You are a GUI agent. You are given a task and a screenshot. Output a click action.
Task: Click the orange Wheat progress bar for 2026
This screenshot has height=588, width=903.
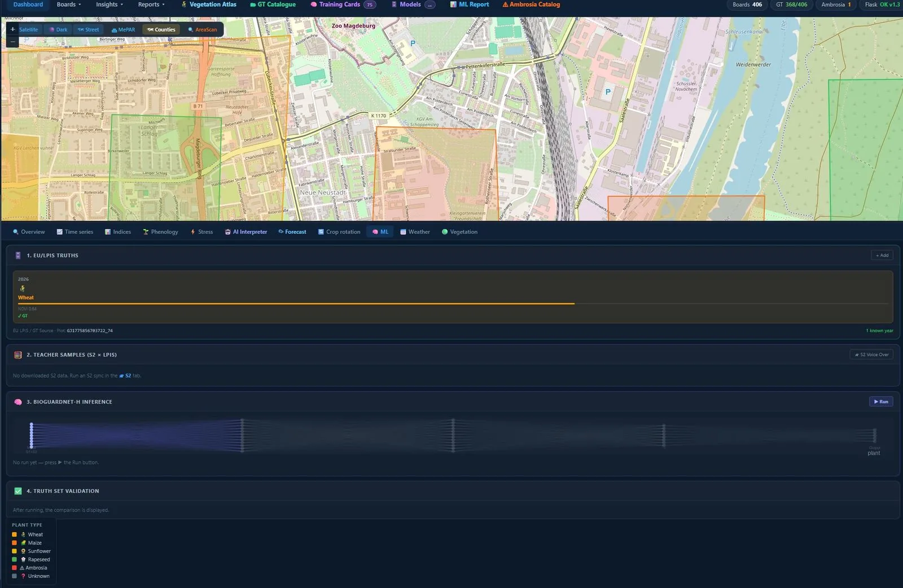[296, 304]
